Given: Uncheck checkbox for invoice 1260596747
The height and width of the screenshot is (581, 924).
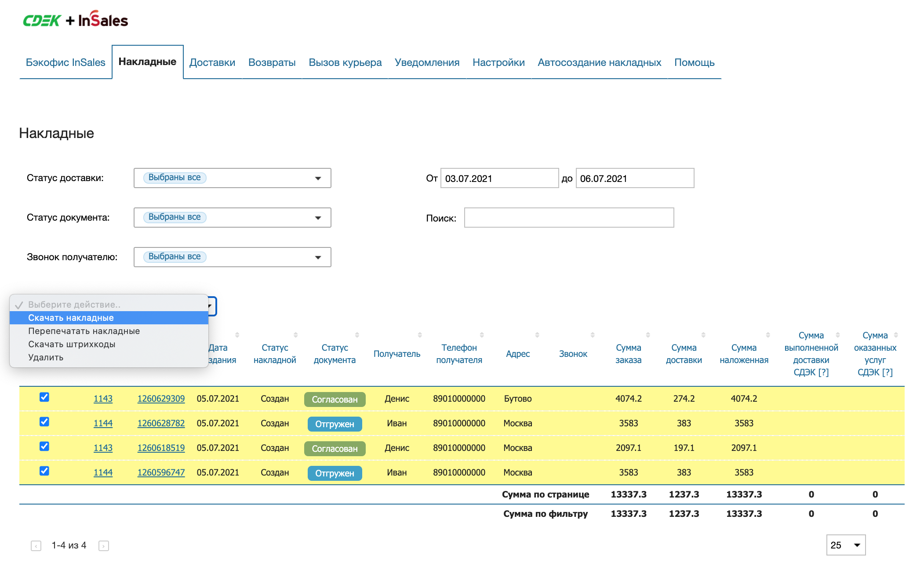Looking at the screenshot, I should (x=44, y=471).
